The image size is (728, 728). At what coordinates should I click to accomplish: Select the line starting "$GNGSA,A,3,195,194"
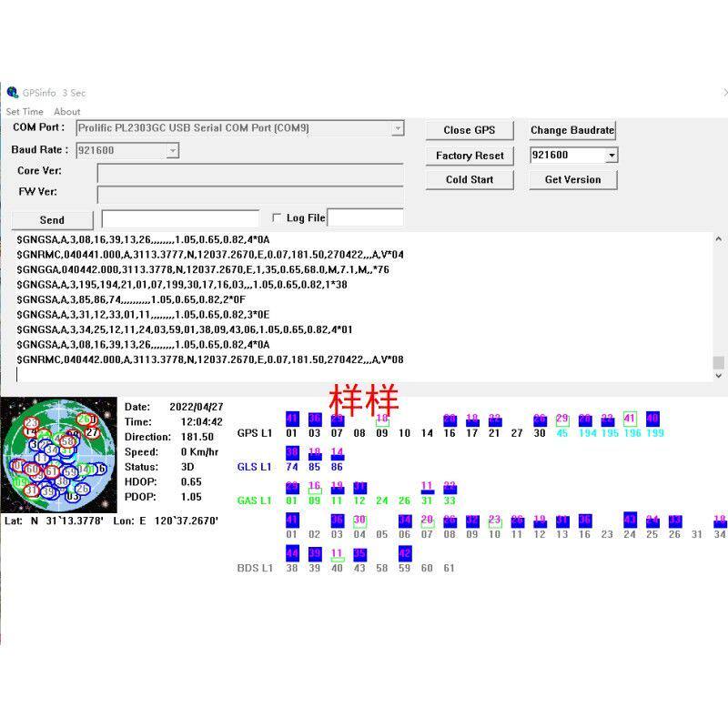pyautogui.click(x=182, y=285)
